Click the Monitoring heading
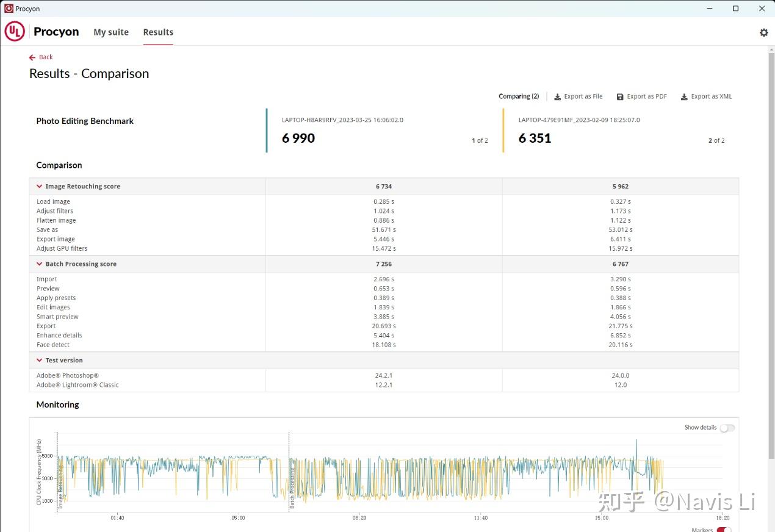The image size is (775, 532). (57, 404)
